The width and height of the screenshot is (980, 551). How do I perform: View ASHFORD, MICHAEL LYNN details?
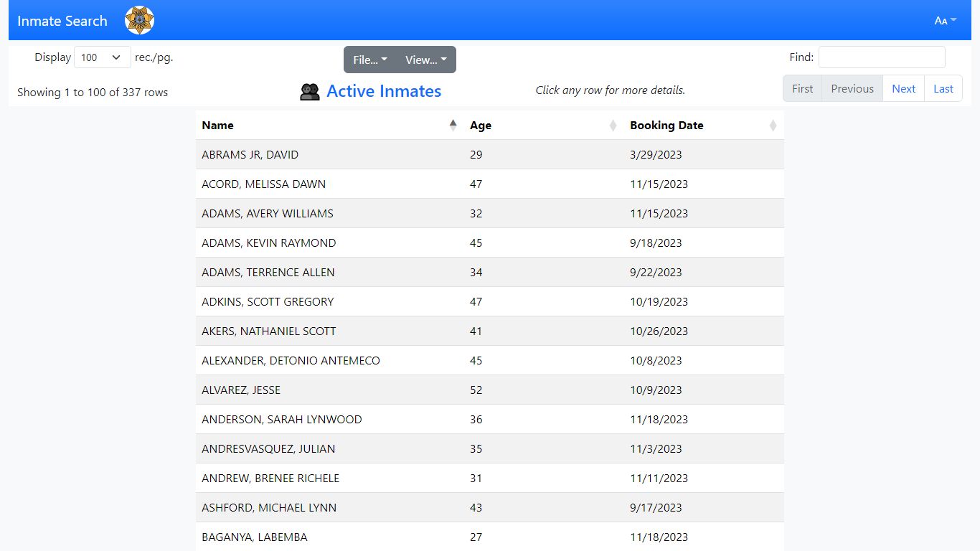point(490,507)
